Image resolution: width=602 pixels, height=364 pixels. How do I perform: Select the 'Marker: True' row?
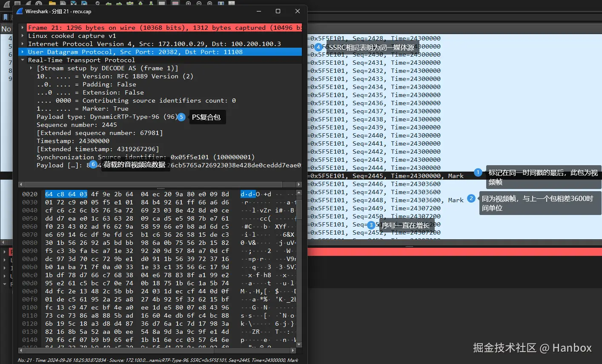pyautogui.click(x=83, y=109)
